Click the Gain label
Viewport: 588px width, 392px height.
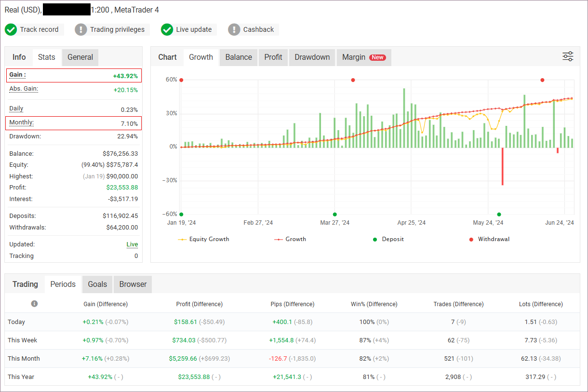17,75
